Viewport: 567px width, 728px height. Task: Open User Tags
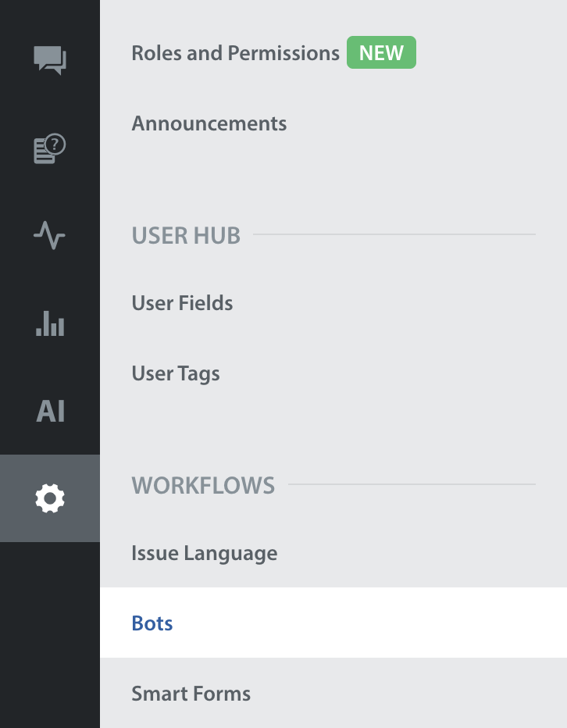coord(176,373)
